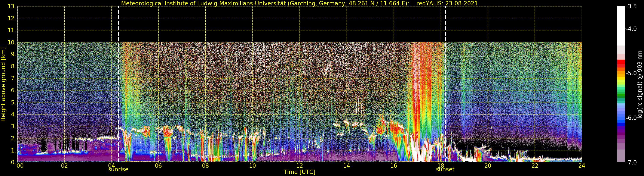This screenshot has height=176, width=644.
Task: Click the height tick label '13.'
Action: pos(12,6)
